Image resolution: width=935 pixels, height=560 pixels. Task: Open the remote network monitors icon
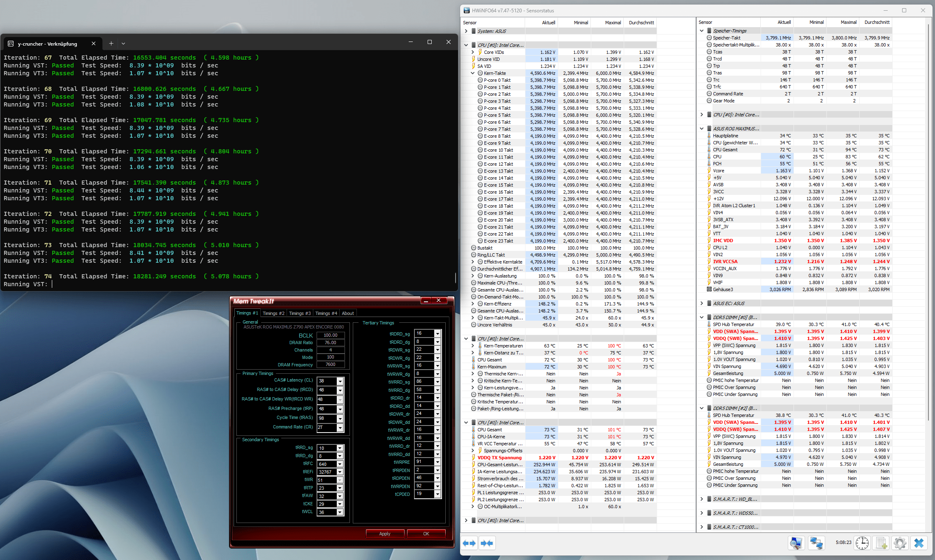click(x=816, y=543)
